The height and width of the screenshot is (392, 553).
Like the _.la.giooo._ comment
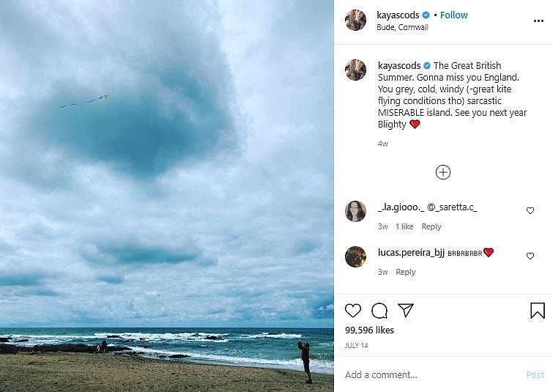pos(530,211)
